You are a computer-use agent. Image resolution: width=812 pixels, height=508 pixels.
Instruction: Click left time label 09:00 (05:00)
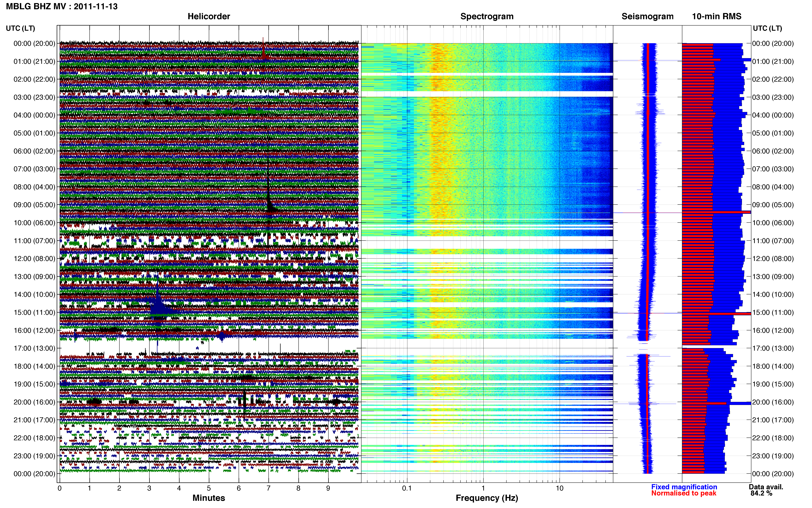point(34,205)
